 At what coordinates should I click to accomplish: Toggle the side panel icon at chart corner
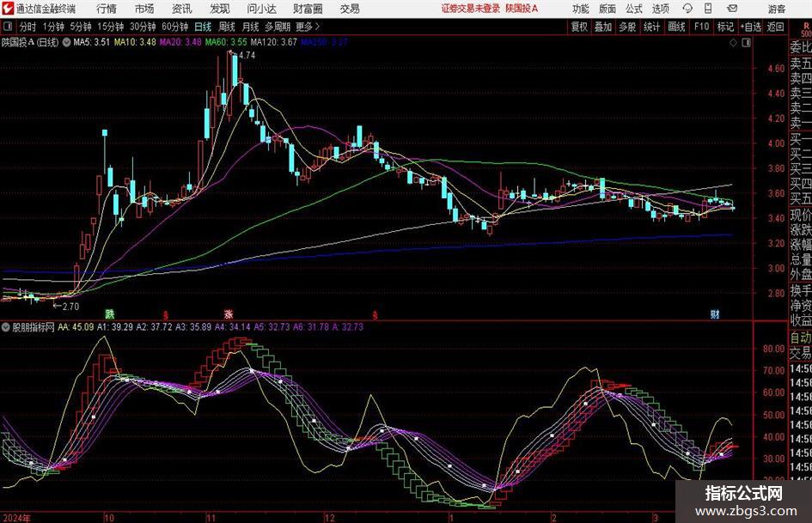click(746, 43)
